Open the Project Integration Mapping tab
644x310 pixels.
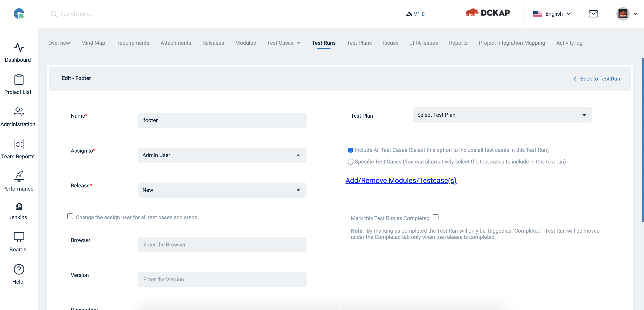[x=512, y=43]
